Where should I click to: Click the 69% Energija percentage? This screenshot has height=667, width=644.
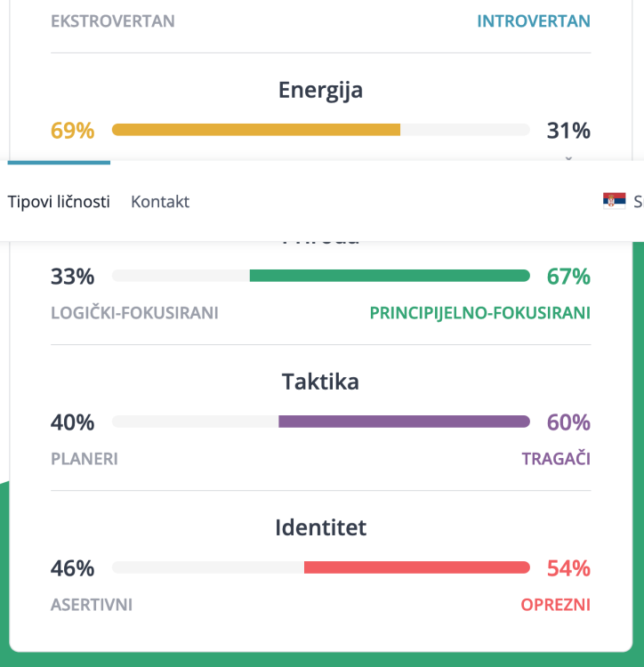pyautogui.click(x=72, y=130)
